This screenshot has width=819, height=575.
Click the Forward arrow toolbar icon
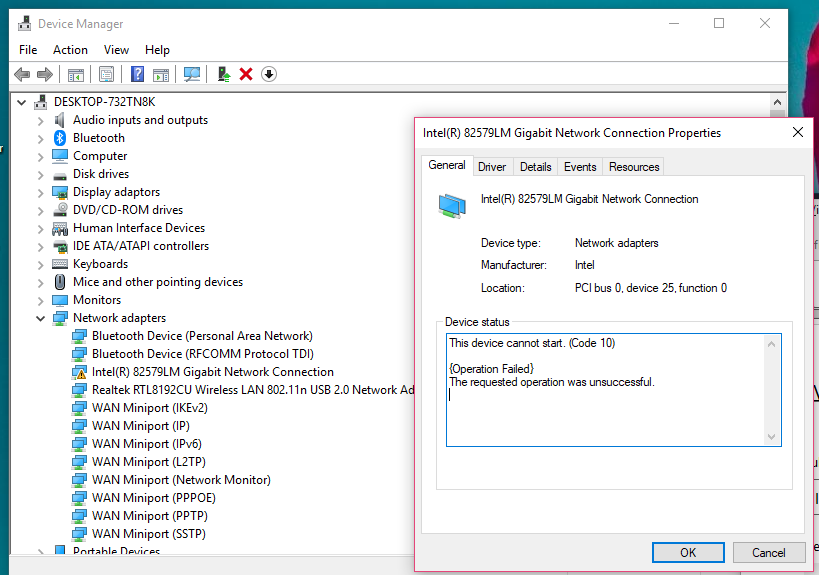[45, 74]
